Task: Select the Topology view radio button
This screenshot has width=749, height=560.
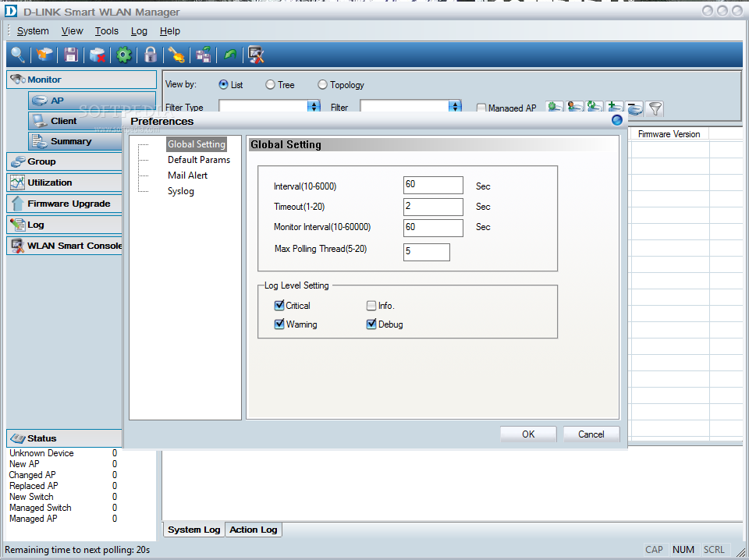Action: (x=322, y=84)
